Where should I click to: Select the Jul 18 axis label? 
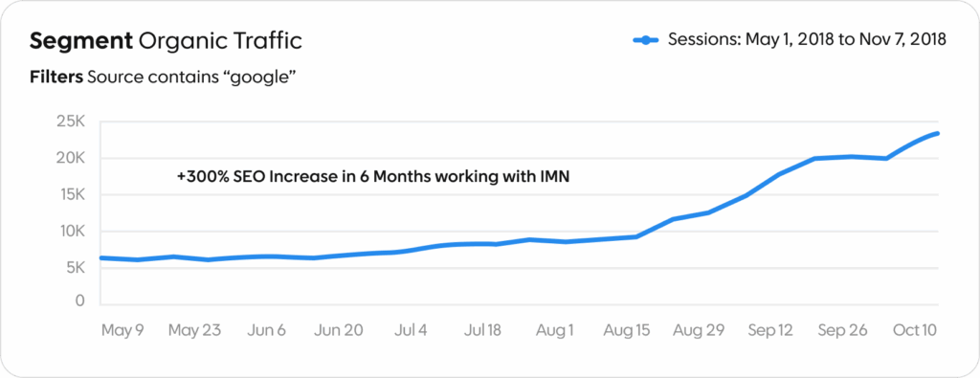482,330
